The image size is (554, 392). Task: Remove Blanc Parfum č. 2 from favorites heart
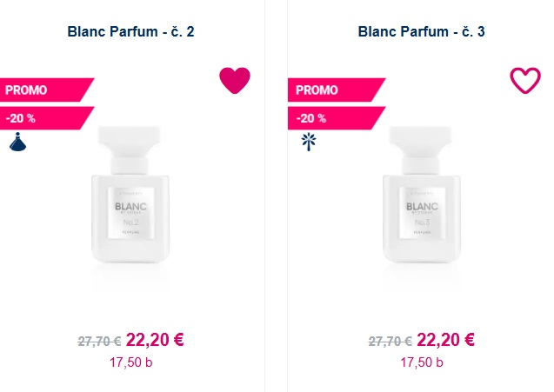[x=235, y=81]
